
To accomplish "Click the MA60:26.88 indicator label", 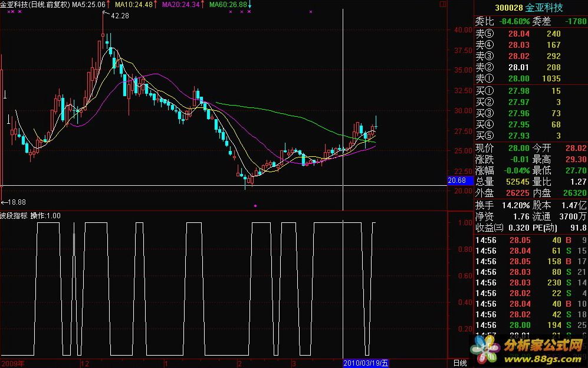I will [228, 5].
